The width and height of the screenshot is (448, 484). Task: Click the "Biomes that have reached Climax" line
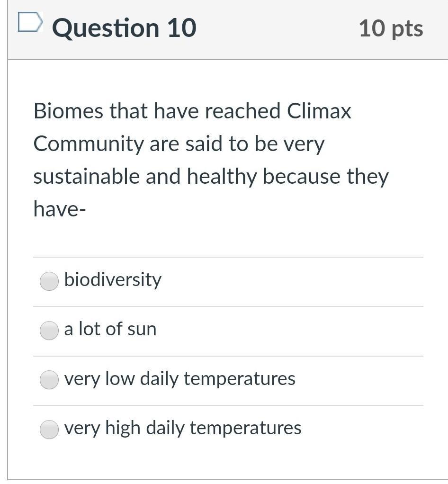point(192,111)
